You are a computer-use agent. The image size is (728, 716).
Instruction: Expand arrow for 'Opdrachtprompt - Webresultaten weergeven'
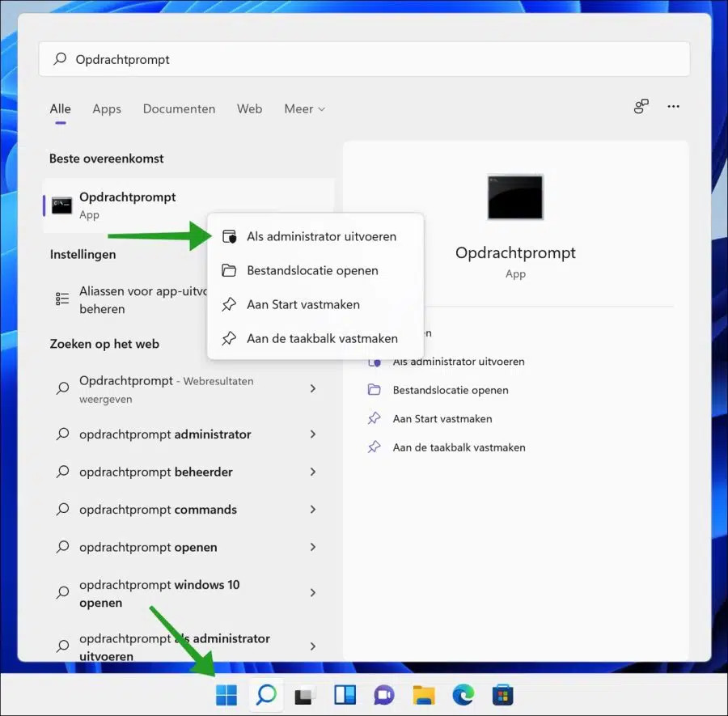[313, 388]
